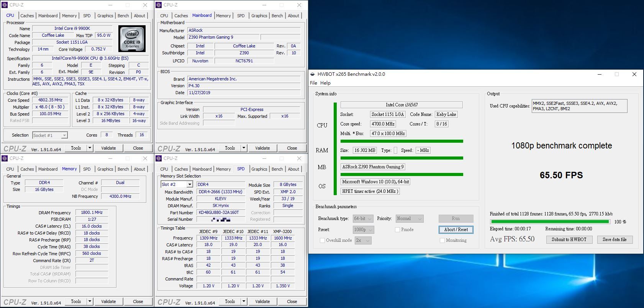Expand Tools arrow in CPU window
644x308 pixels.
tap(90, 148)
